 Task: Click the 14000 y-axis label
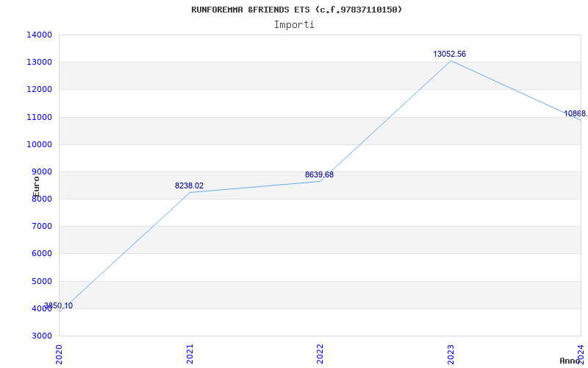[x=39, y=35]
